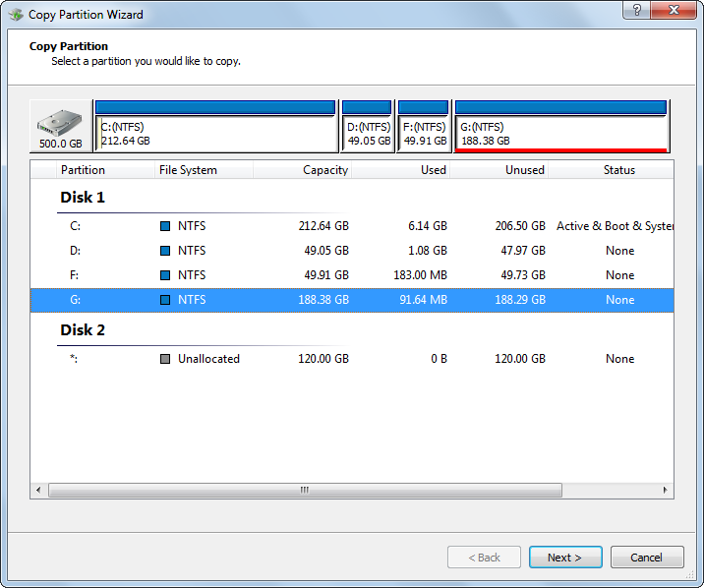
Task: Click the horizontal scrollbar left arrow
Action: click(38, 490)
